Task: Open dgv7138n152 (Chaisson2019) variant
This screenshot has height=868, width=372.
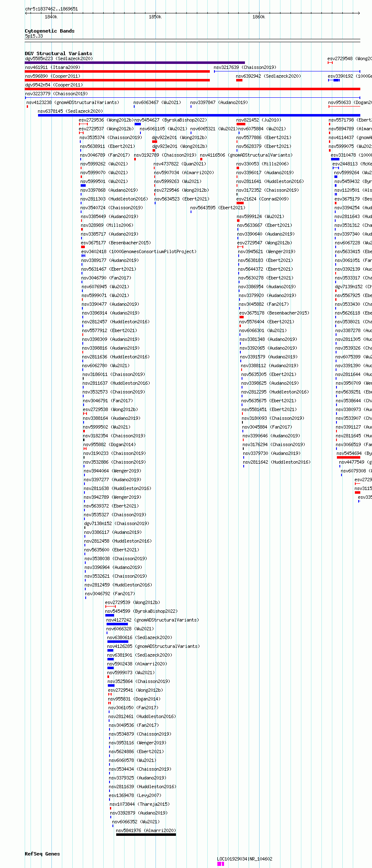Action: 117,523
